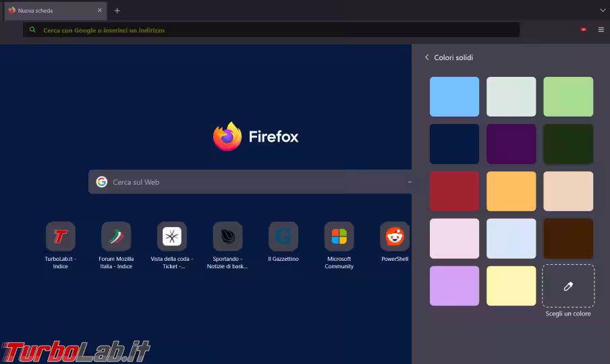This screenshot has height=364, width=610.
Task: Open the Sportando shortcut tile
Action: coord(227,236)
